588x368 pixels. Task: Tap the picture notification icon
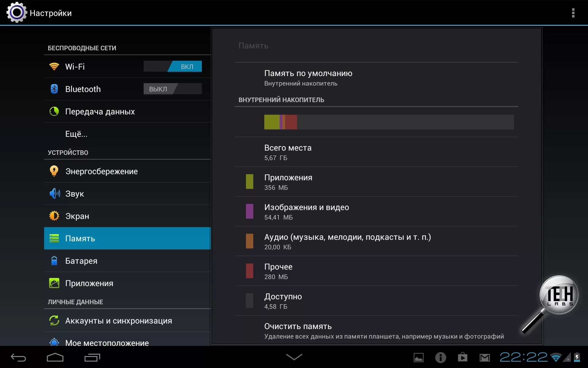coord(418,357)
